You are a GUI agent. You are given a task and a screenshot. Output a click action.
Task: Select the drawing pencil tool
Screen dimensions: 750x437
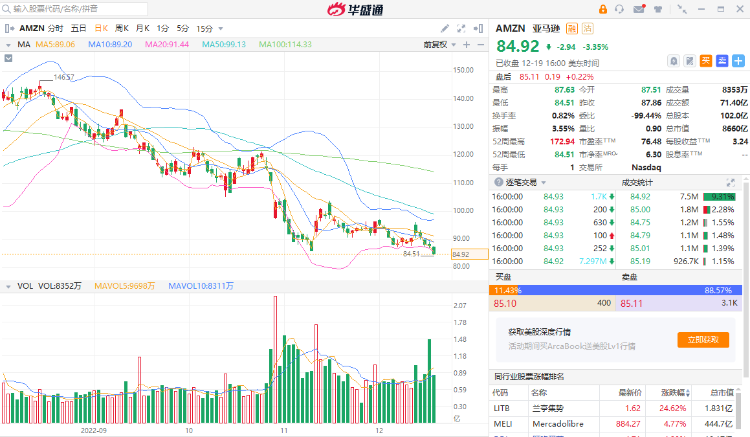click(445, 28)
